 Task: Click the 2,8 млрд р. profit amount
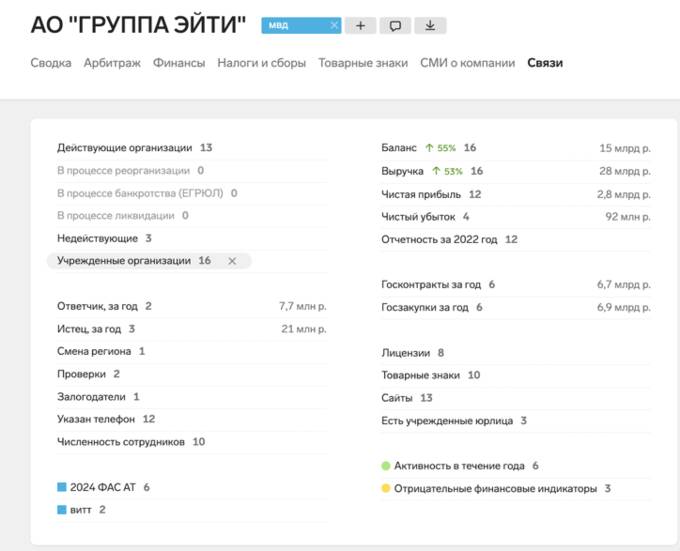pos(624,195)
